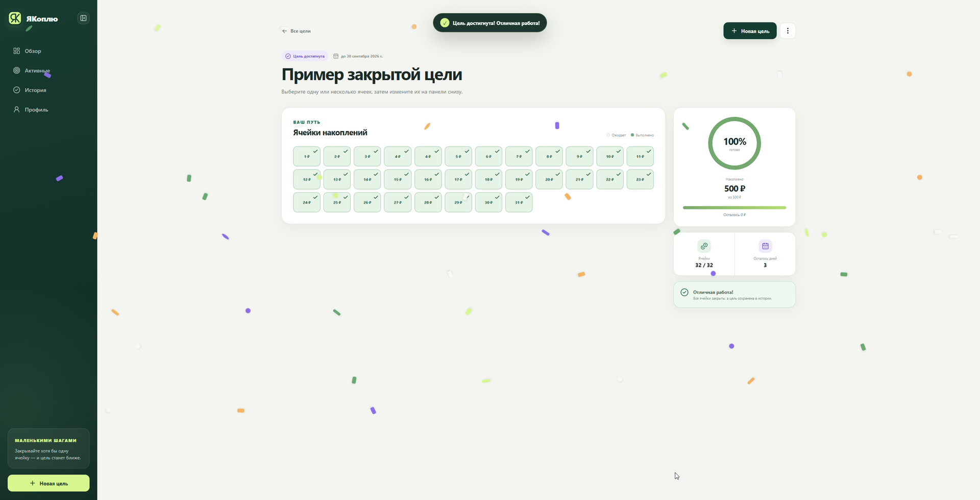Click the 500 ₽ accumulated amount

(734, 188)
